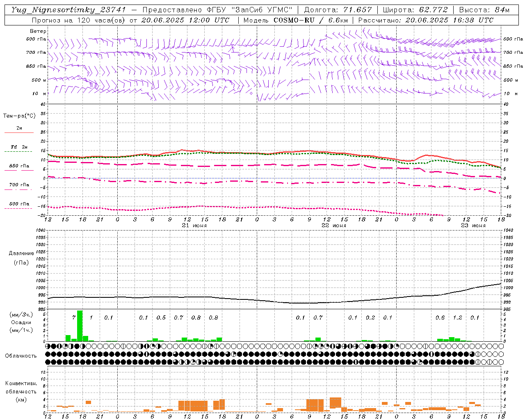The width and height of the screenshot is (525, 420).
Task: Click the 'Тем-ра(°C)' axis title
Action: 19,116
